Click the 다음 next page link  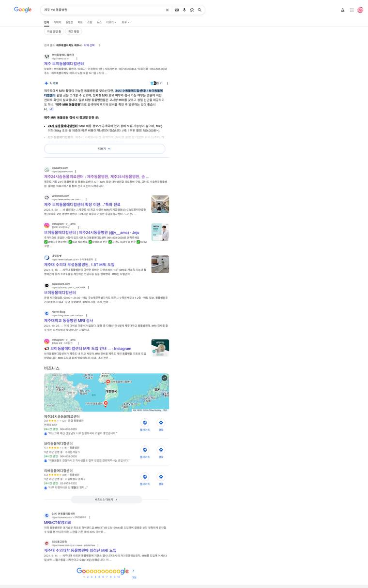[134, 577]
